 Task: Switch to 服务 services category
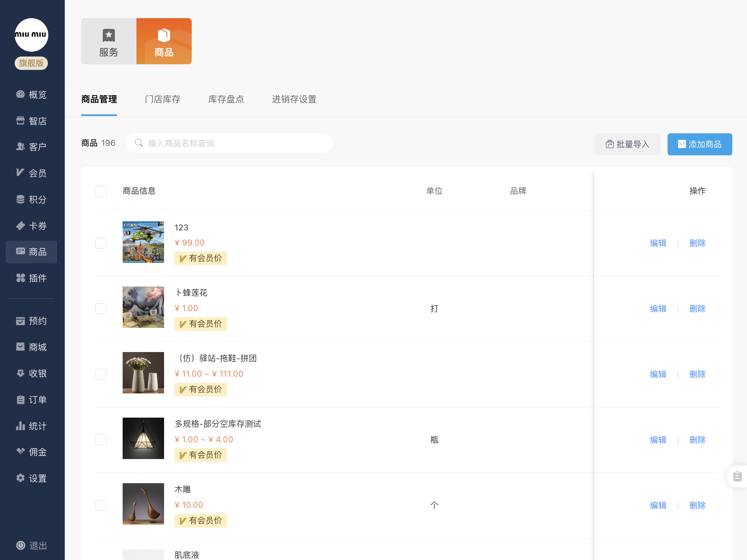[109, 41]
